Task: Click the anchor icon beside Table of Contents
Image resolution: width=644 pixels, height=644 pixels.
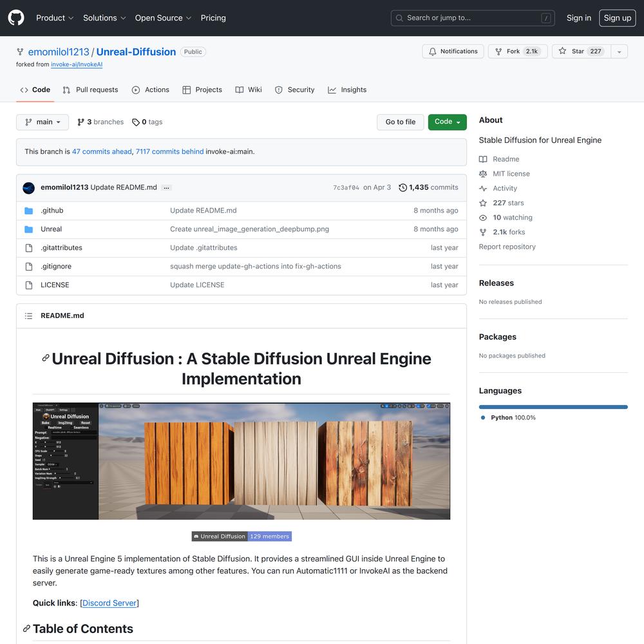Action: click(x=26, y=629)
